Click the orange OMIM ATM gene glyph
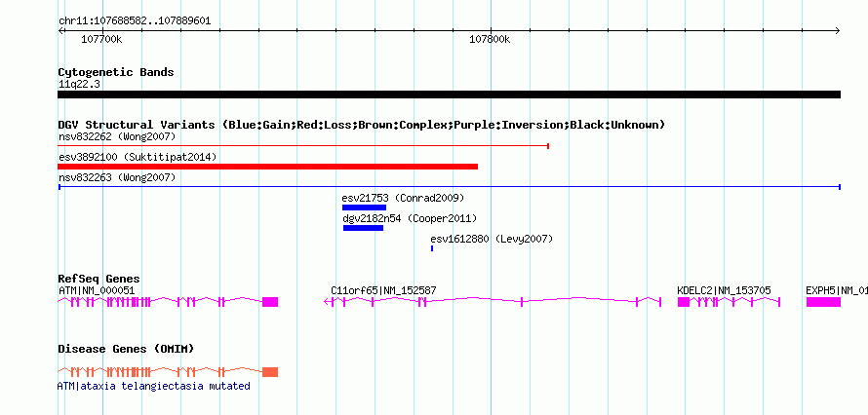 coord(168,371)
